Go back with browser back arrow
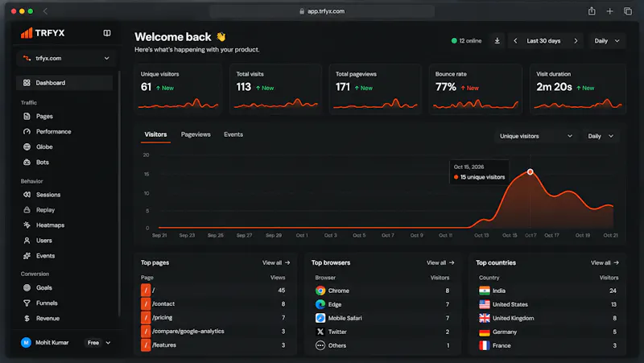The image size is (644, 363). point(45,11)
